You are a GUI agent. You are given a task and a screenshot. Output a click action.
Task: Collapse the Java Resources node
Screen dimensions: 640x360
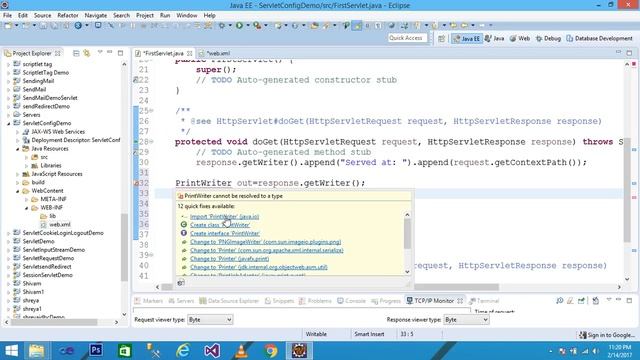click(18, 149)
